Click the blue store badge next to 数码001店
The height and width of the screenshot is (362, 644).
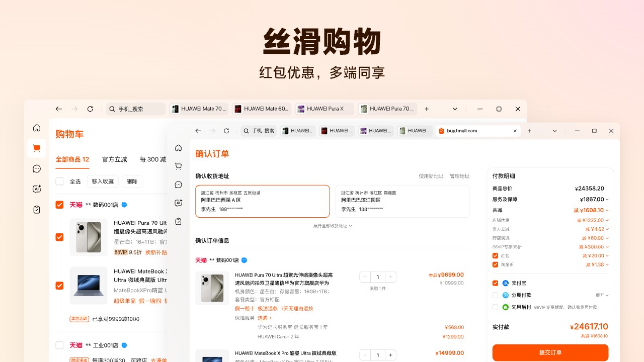pos(244,260)
